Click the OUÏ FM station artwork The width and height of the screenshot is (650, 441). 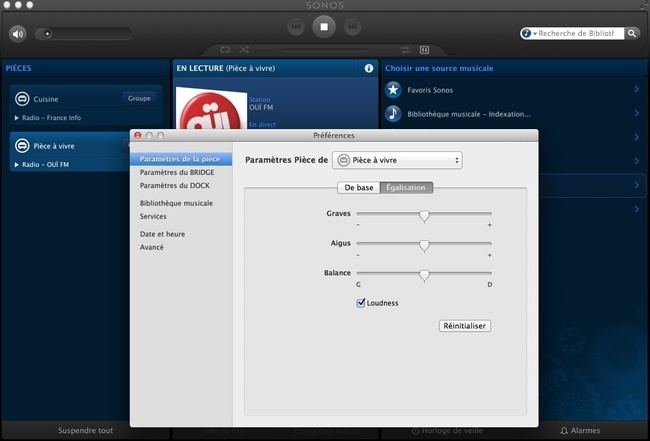[x=211, y=108]
